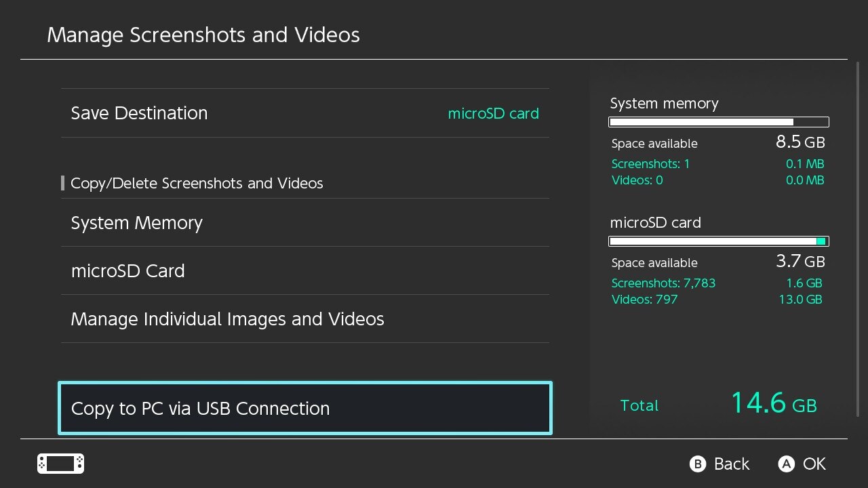Click the System memory usage bar
Viewport: 868px width, 488px height.
719,122
